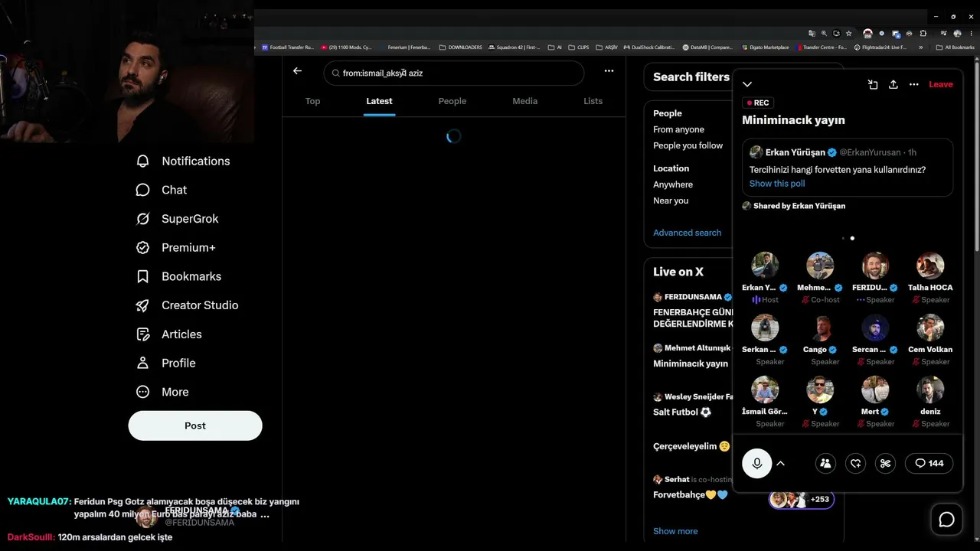Open FERIDU... speaker avatar

875,266
